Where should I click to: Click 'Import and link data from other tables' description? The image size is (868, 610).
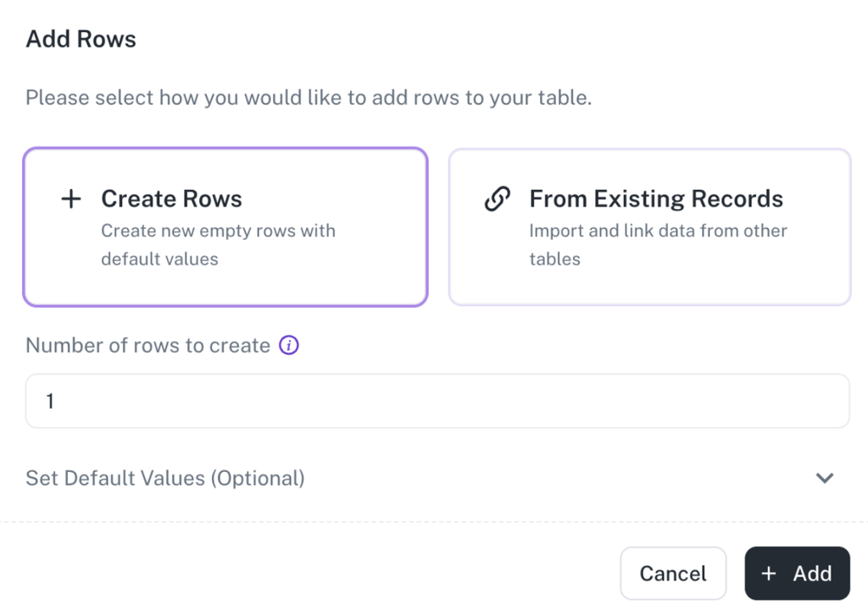coord(658,245)
